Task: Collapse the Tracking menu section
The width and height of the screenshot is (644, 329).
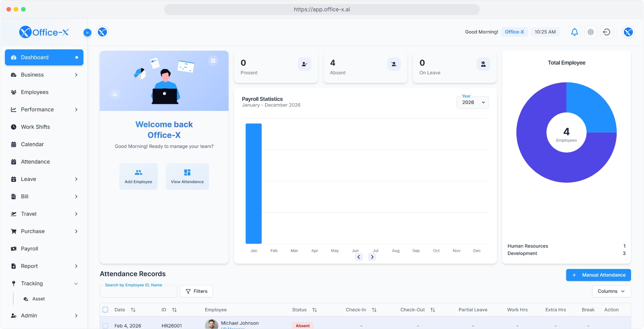Action: coord(76,284)
